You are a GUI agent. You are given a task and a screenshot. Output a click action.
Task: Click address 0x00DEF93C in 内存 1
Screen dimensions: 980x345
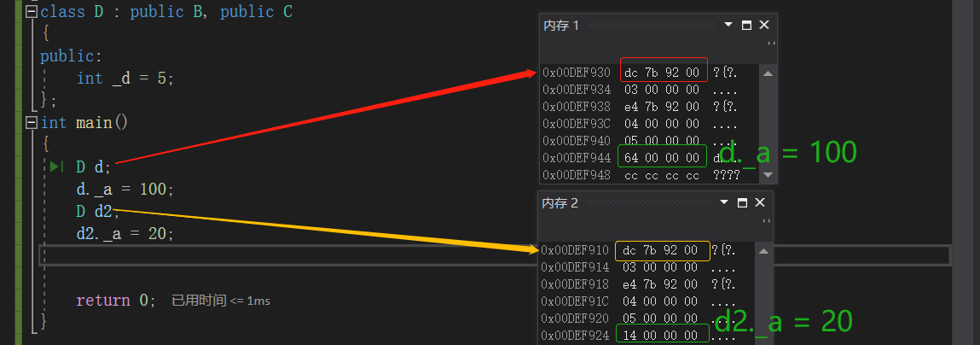(x=577, y=124)
